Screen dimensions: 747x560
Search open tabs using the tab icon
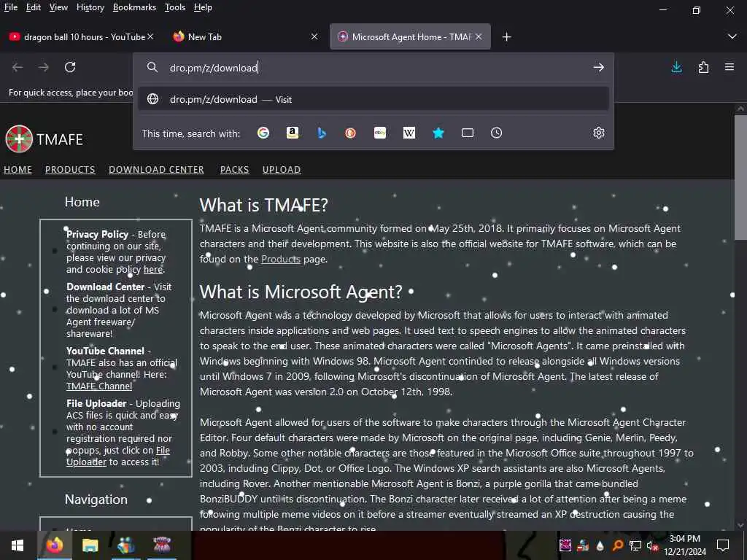tap(468, 133)
